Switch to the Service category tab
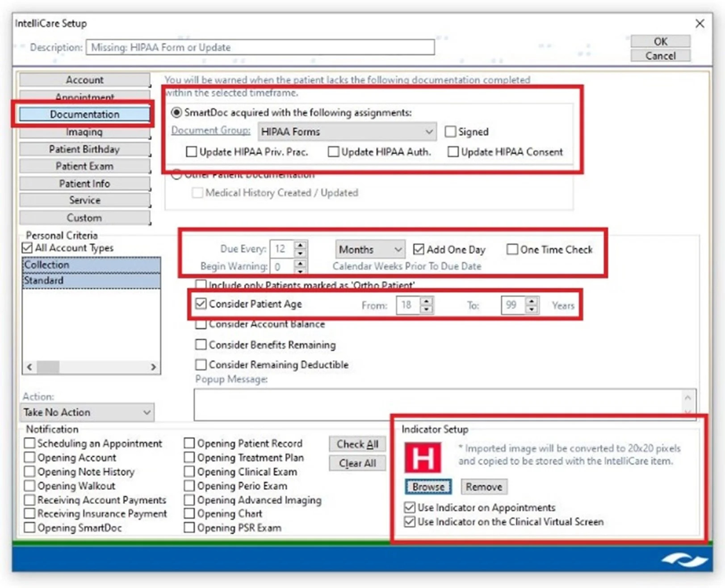The height and width of the screenshot is (588, 725). pyautogui.click(x=84, y=200)
